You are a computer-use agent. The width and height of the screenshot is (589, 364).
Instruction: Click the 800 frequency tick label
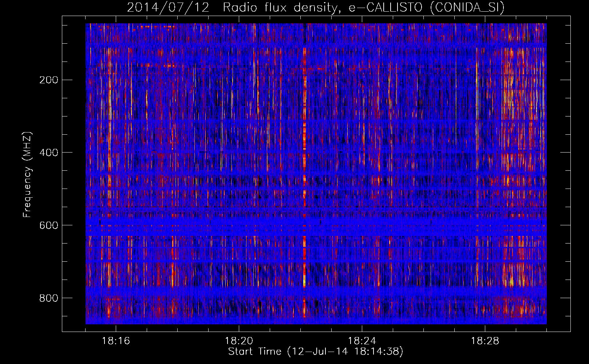pos(49,298)
